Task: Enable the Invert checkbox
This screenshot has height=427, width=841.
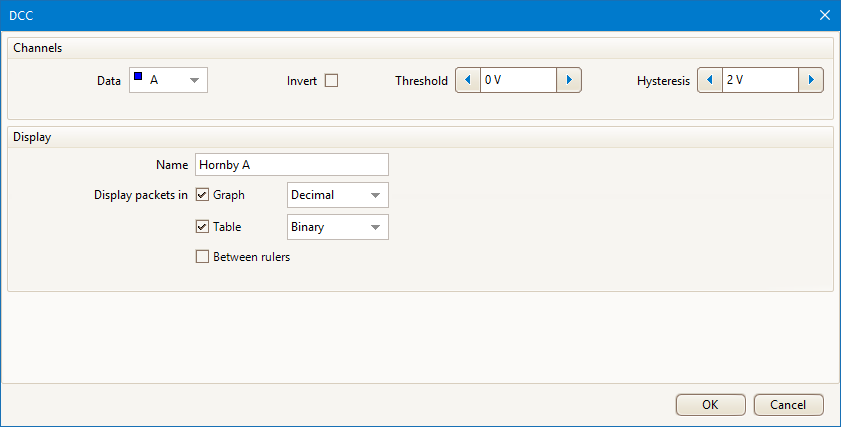Action: (331, 81)
